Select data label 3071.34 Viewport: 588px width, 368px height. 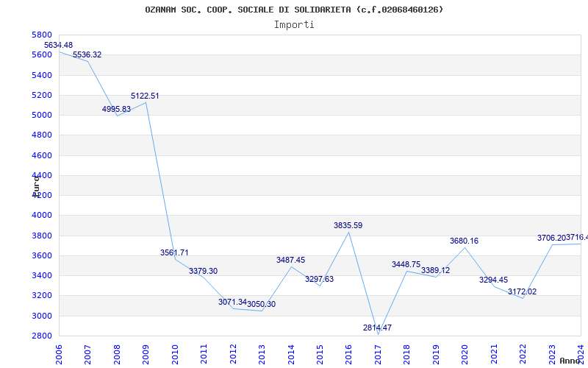pyautogui.click(x=232, y=302)
